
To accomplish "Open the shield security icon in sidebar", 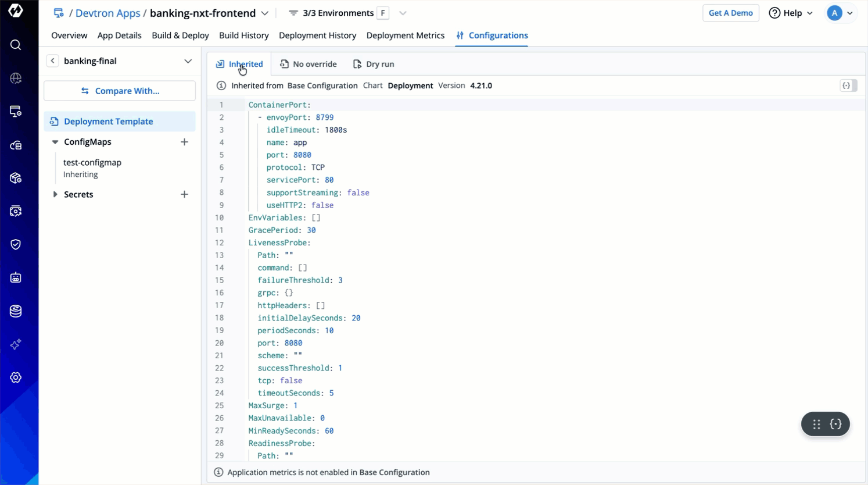I will tap(16, 244).
